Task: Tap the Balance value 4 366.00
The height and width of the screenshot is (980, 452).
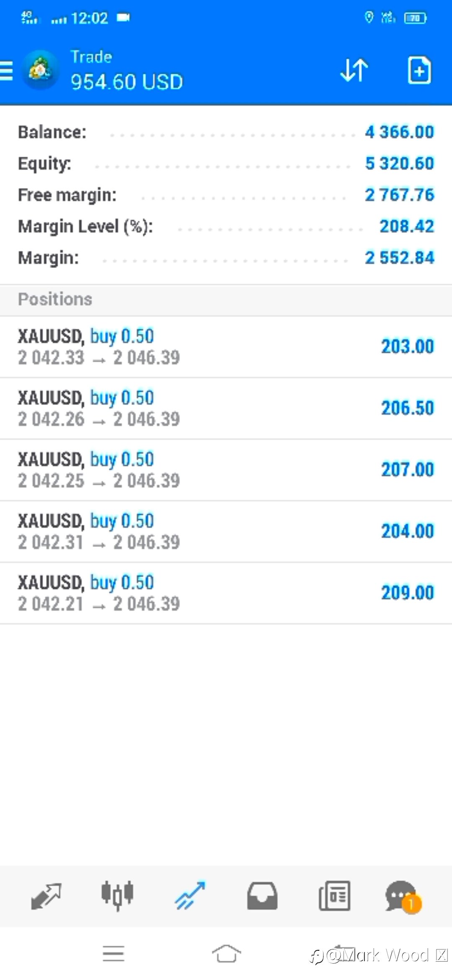Action: click(x=399, y=132)
